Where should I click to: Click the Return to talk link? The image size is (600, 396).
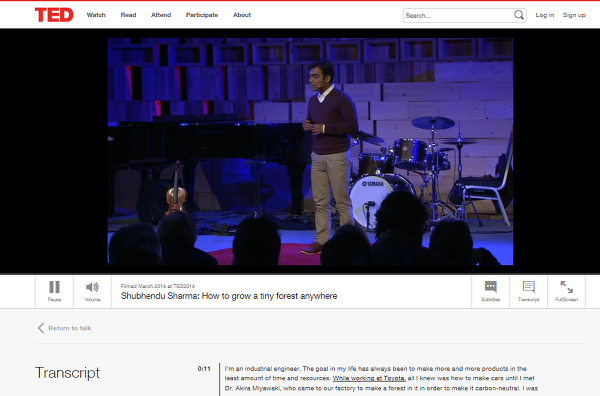[64, 328]
